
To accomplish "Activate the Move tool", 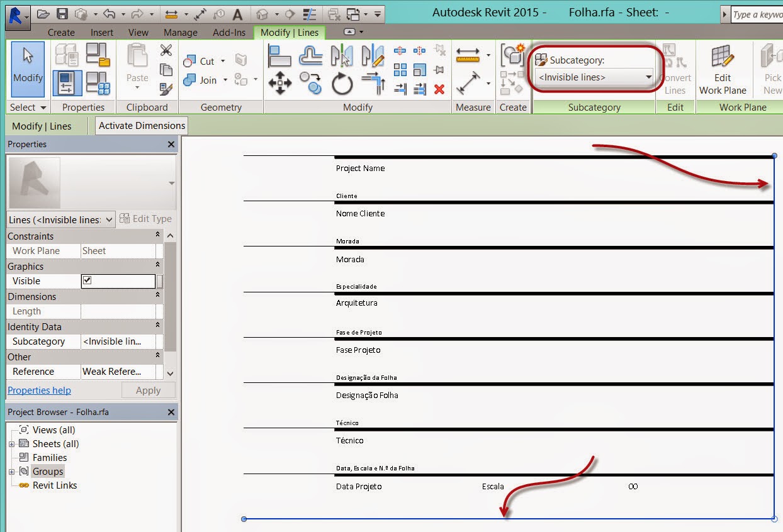I will (x=279, y=82).
